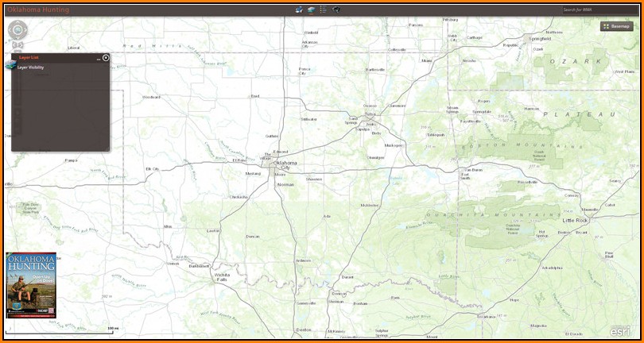This screenshot has width=644, height=343.
Task: Click the Springfield map label
Action: click(540, 39)
